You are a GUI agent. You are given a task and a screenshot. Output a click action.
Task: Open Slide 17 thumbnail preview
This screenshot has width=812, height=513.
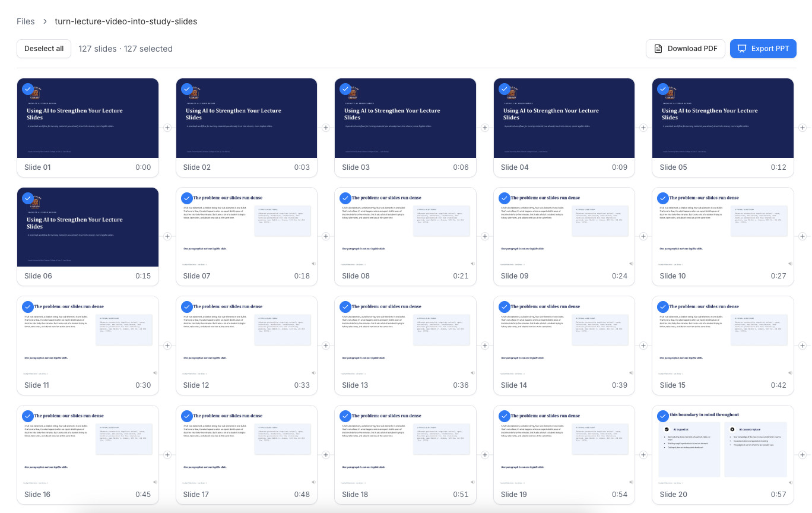[x=246, y=445]
